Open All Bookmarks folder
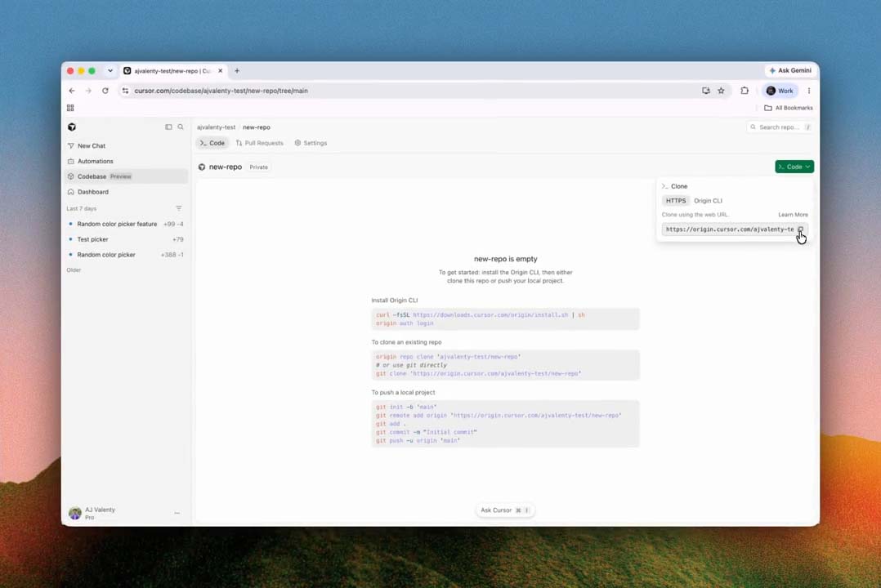The image size is (881, 588). tap(789, 108)
